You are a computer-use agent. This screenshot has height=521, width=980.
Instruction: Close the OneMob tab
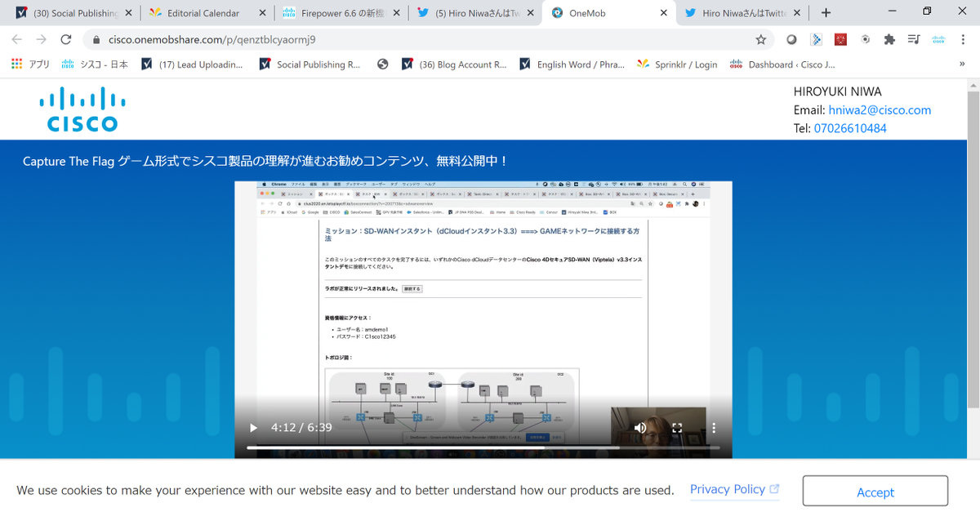pos(663,13)
